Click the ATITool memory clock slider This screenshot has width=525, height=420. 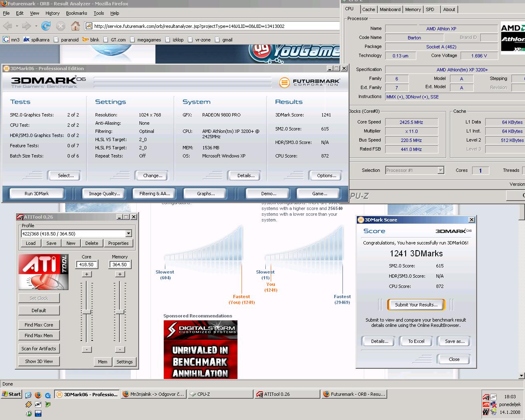coord(120,312)
